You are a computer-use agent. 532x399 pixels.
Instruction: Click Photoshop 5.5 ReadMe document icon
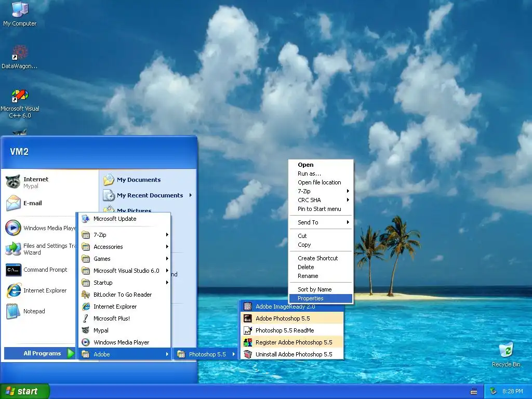click(248, 330)
